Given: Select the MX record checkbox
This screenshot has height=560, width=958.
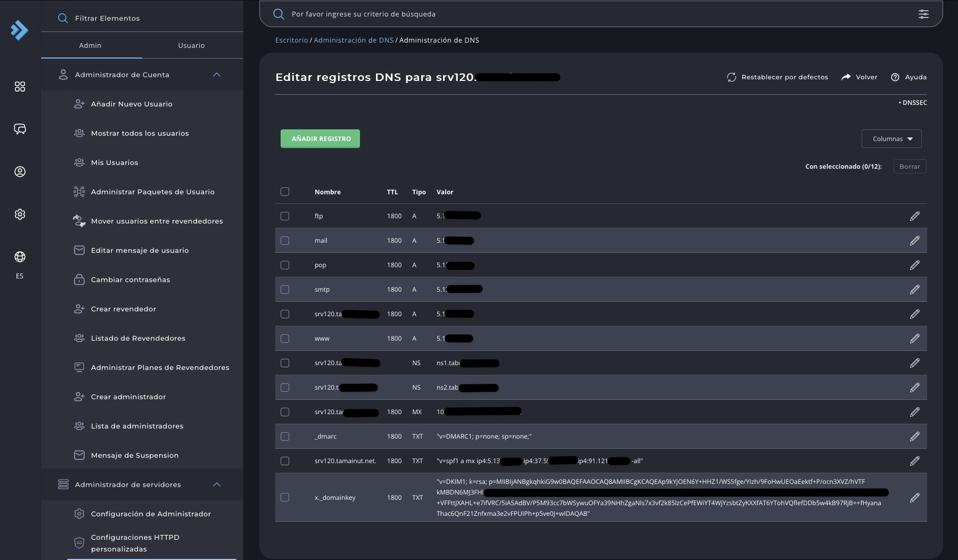Looking at the screenshot, I should pos(285,412).
